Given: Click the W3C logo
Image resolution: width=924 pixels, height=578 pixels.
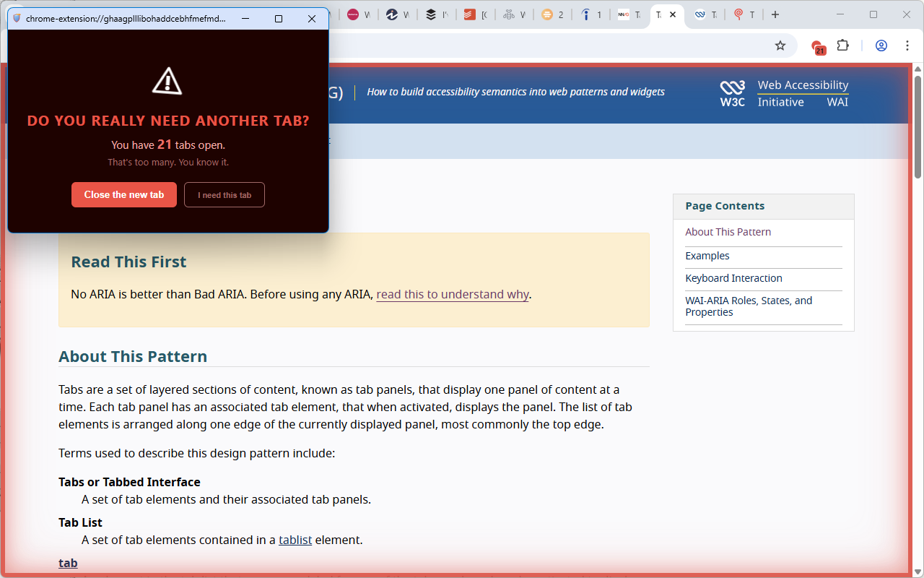Looking at the screenshot, I should coord(733,93).
